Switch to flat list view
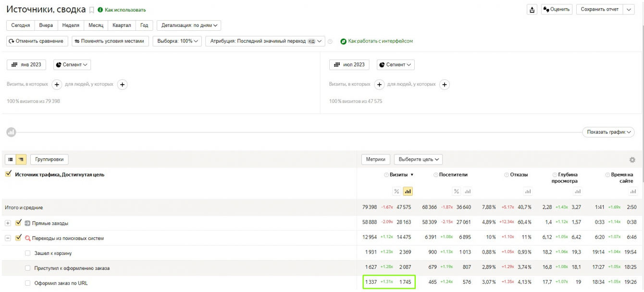 click(11, 159)
